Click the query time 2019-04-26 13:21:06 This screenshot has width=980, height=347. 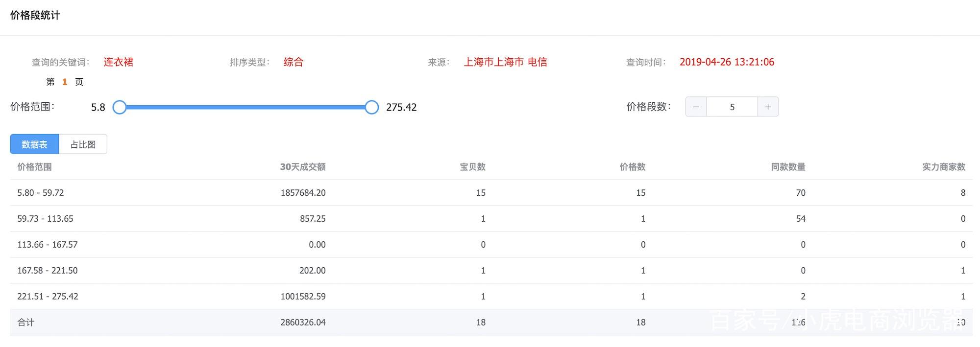pos(727,62)
